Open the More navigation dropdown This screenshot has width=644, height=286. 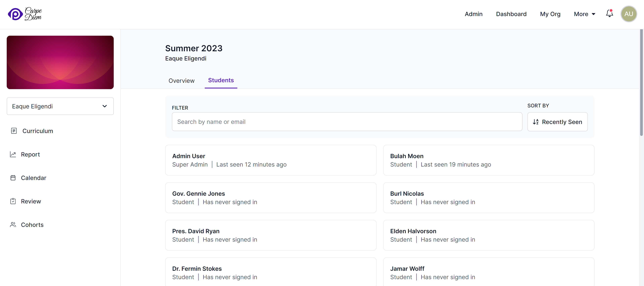(584, 14)
